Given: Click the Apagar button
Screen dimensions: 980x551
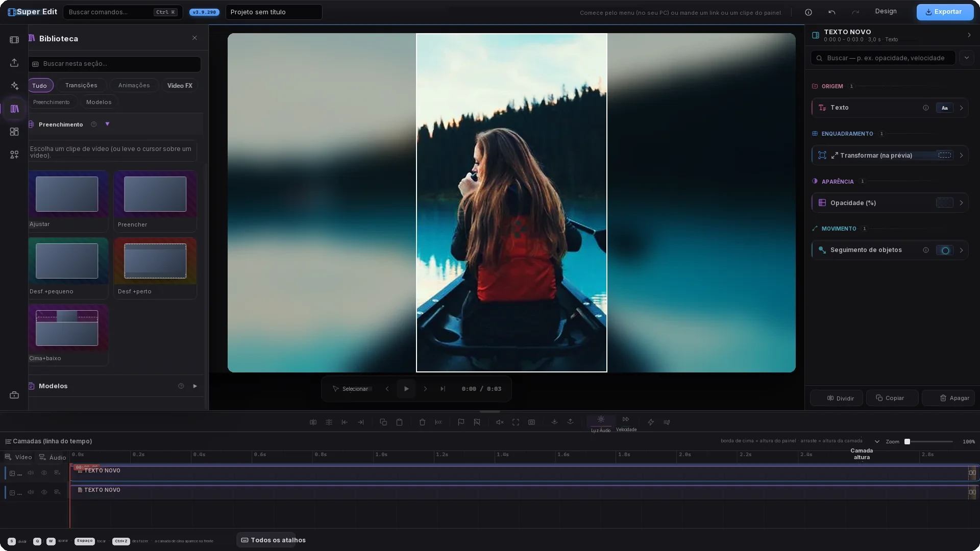Looking at the screenshot, I should point(948,398).
